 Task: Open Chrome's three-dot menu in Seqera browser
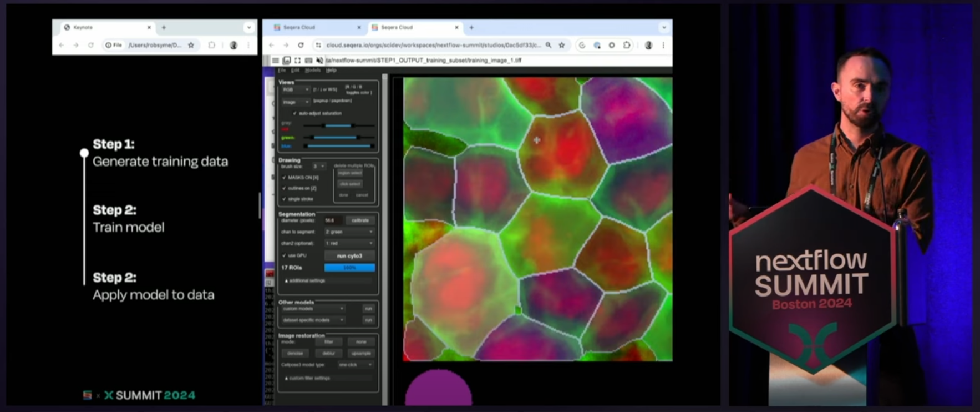pos(663,45)
